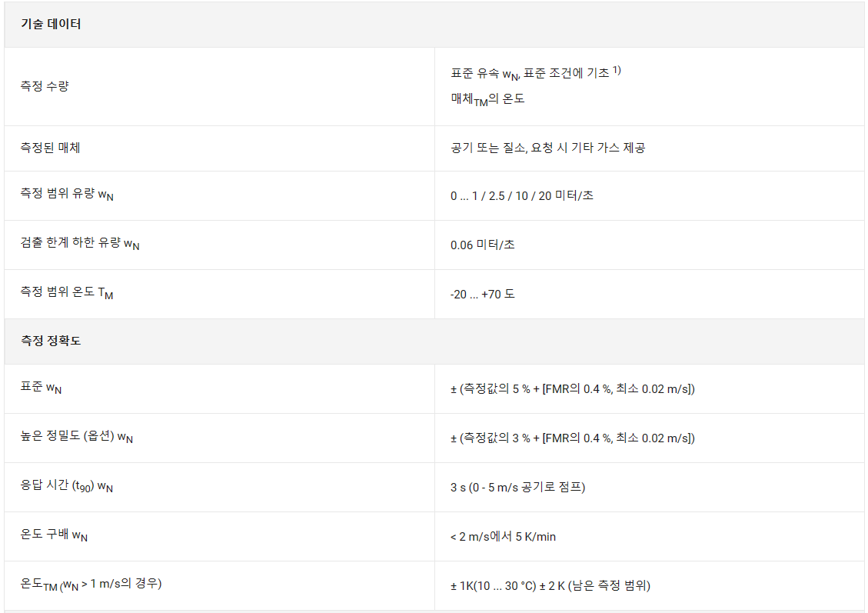Click the 0.06 미터/초 value
This screenshot has height=613, width=868.
(483, 245)
